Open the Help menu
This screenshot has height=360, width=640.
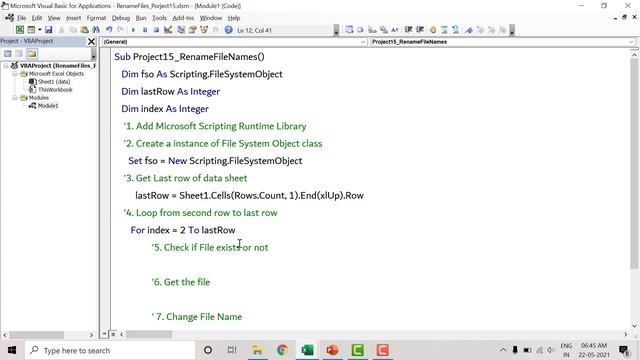coord(234,18)
